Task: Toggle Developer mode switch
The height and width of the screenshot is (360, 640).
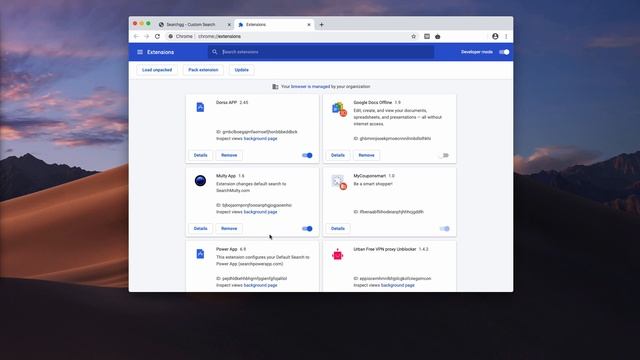Action: [x=504, y=52]
